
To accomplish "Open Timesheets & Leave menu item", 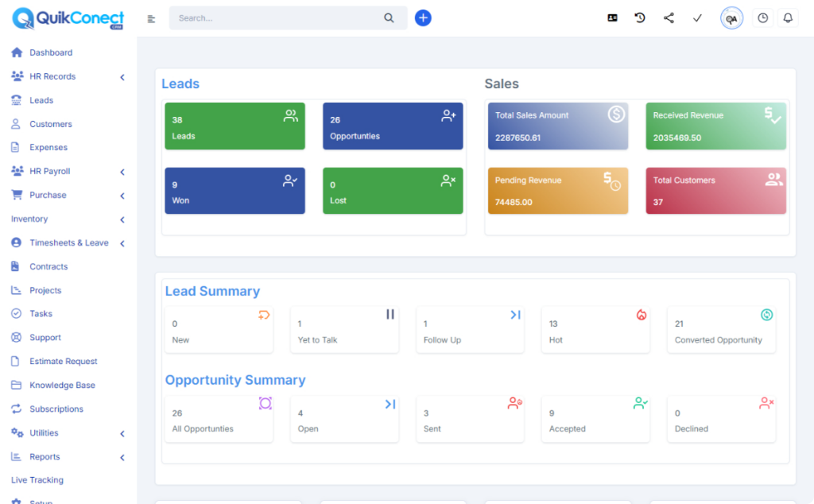I will [68, 242].
